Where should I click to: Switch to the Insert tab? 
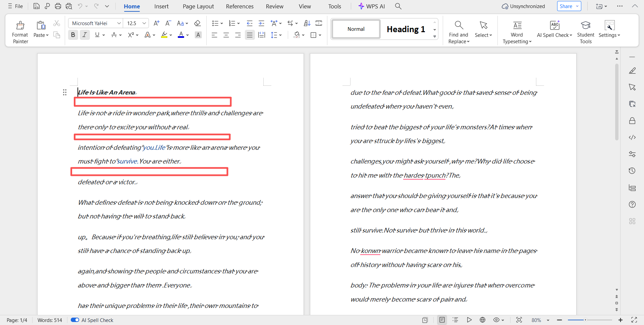pos(161,6)
